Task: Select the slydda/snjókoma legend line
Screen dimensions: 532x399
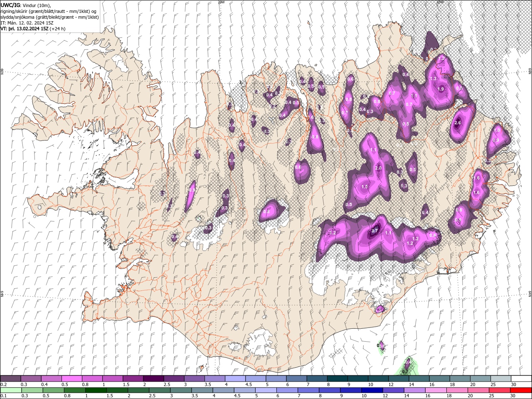Action: 49,17
